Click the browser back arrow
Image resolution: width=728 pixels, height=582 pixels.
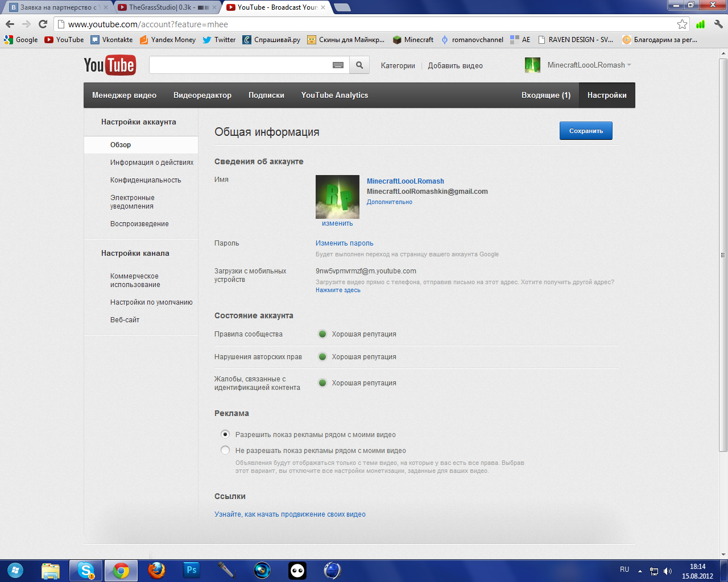pyautogui.click(x=10, y=24)
